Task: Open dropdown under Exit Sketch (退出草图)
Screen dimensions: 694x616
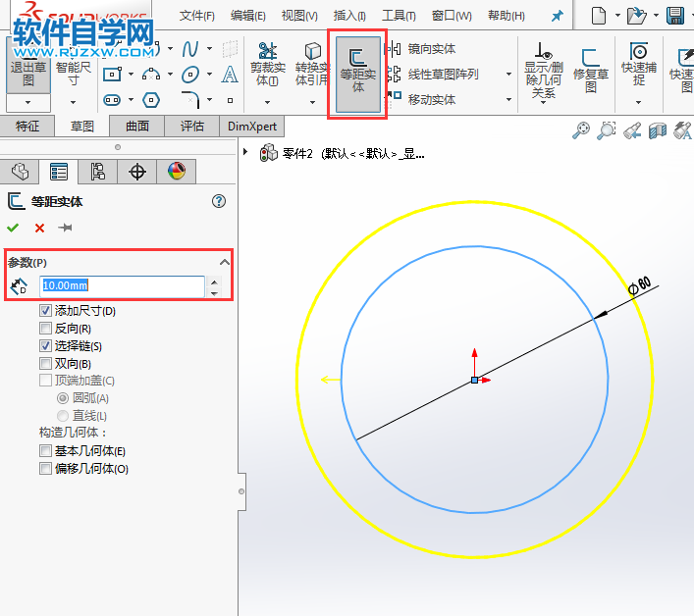Action: pyautogui.click(x=27, y=103)
